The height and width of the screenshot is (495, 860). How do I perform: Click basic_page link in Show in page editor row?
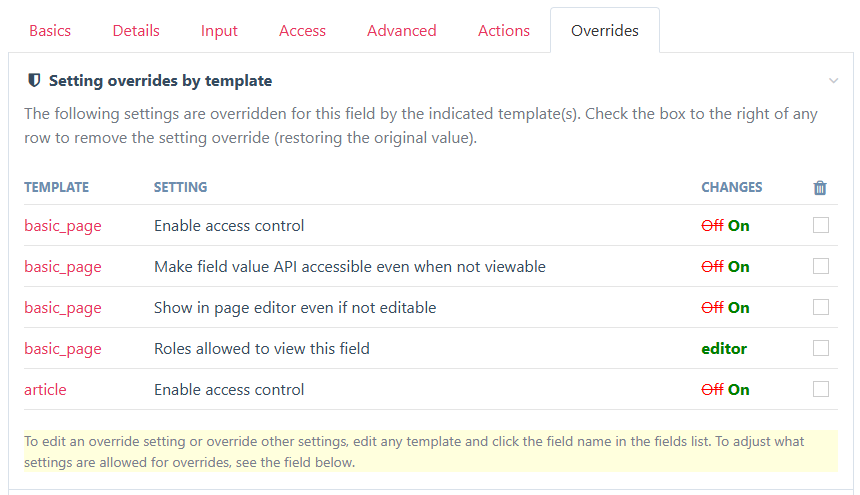[x=63, y=308]
